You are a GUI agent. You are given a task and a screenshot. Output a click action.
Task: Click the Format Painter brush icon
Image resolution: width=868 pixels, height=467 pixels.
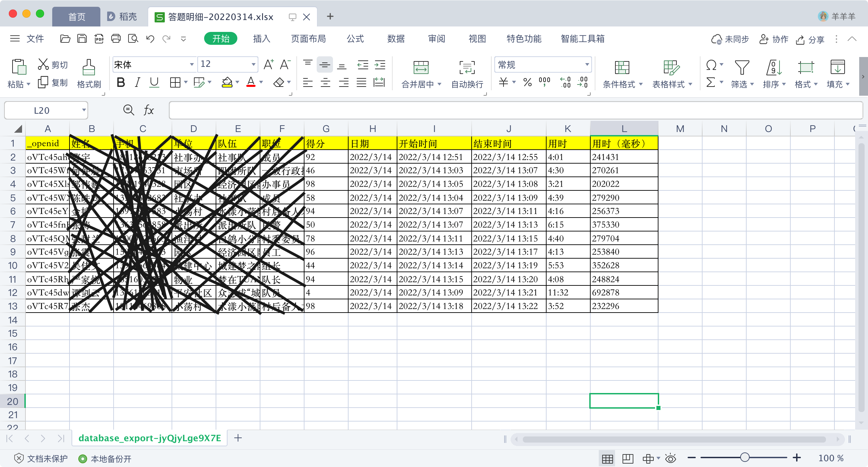tap(89, 68)
